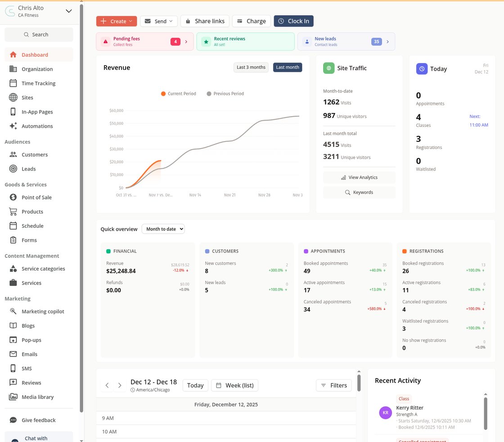Click the Next class 11:00 AM link
504x442 pixels.
479,125
